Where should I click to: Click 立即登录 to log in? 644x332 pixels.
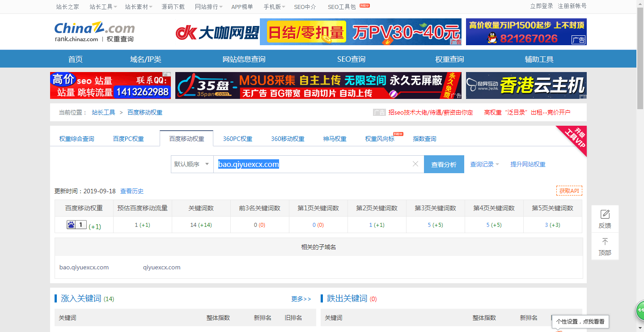pos(542,6)
